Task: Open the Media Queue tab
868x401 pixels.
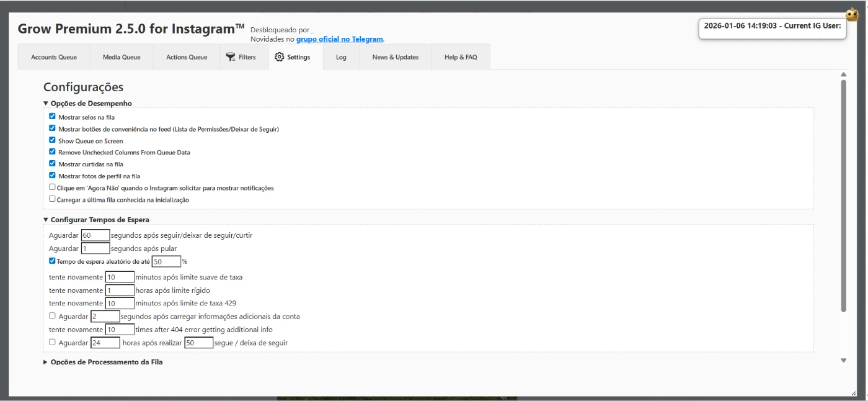Action: (x=122, y=57)
